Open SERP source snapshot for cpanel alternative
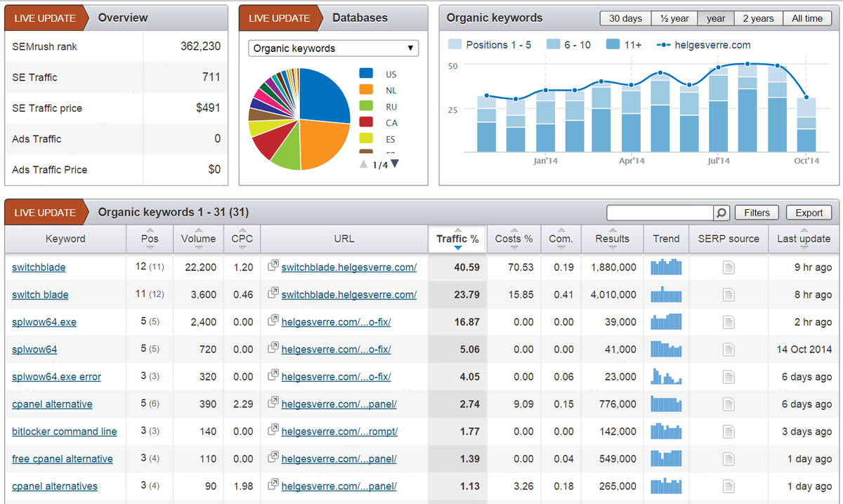843x504 pixels. point(728,404)
